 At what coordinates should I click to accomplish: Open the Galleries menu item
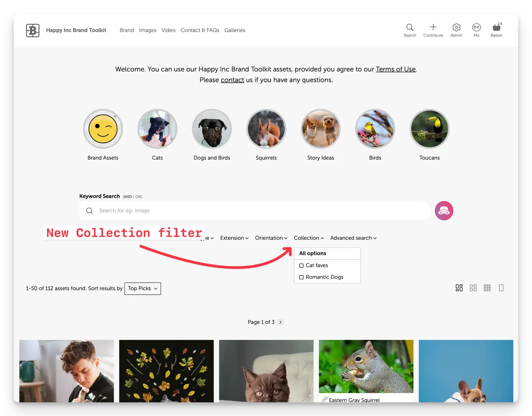click(234, 30)
